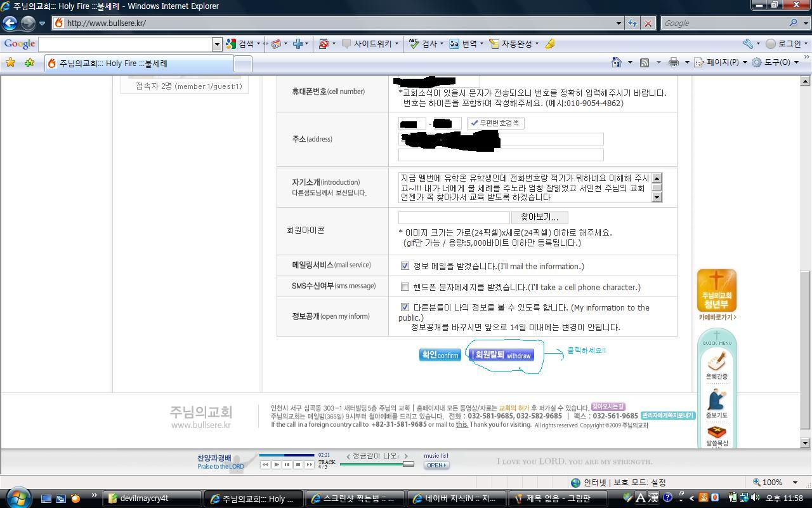Click Google toolbar highlighter icon
The image size is (812, 508).
click(x=550, y=43)
